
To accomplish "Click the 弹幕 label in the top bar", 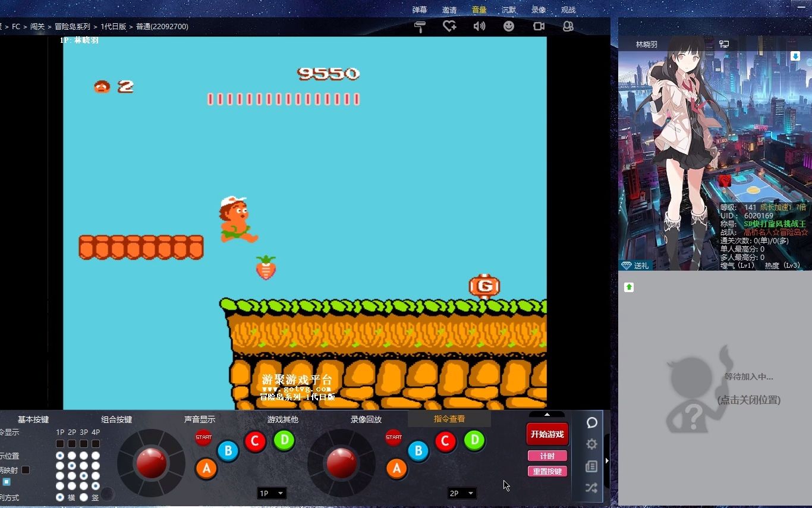I will (x=420, y=10).
